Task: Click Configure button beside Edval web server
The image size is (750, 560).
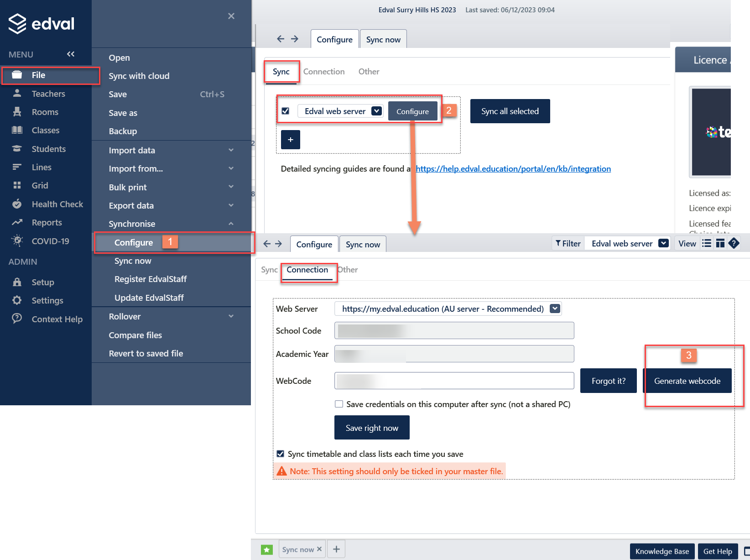Action: (x=413, y=111)
